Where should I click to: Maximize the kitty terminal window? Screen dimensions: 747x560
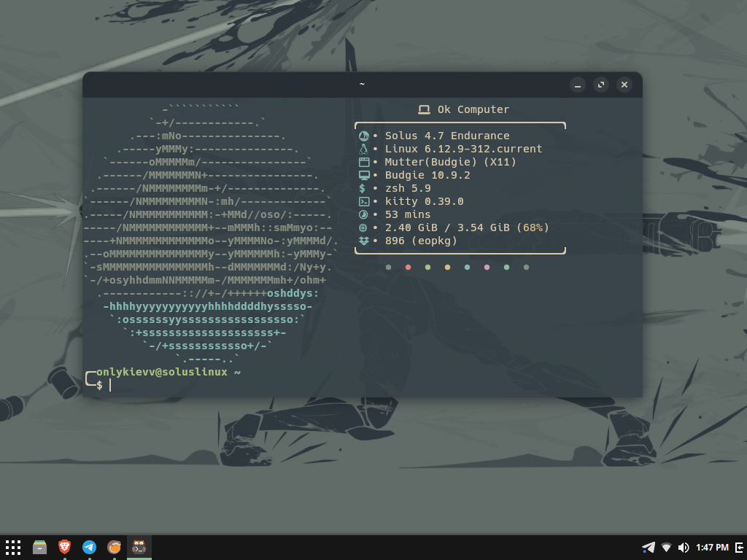point(601,85)
